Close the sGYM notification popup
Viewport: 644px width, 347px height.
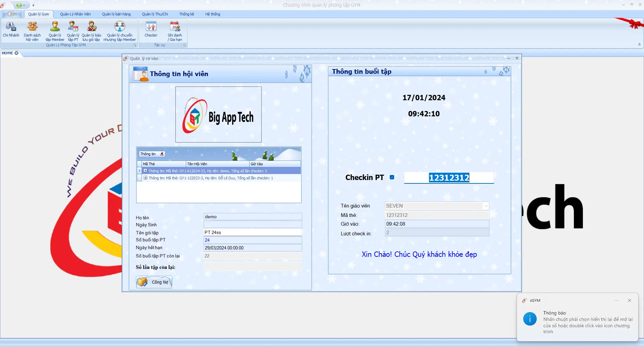630,300
